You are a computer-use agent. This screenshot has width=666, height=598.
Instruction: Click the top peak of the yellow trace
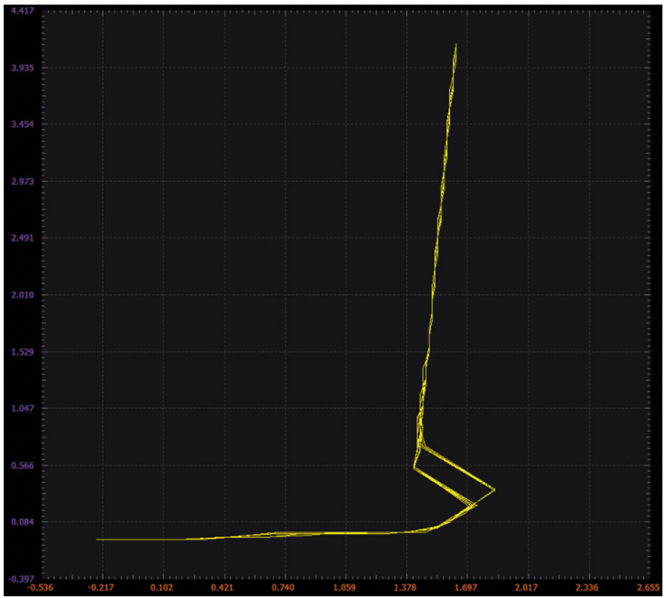point(456,44)
